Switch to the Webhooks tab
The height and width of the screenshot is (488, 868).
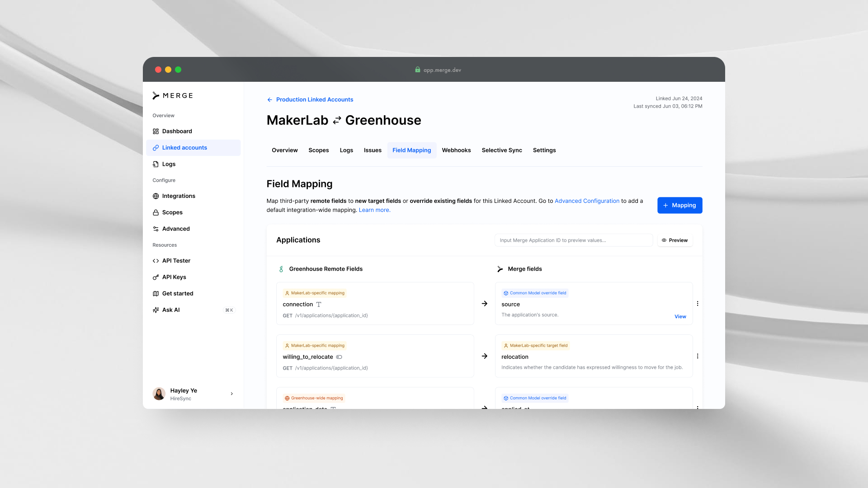coord(456,150)
